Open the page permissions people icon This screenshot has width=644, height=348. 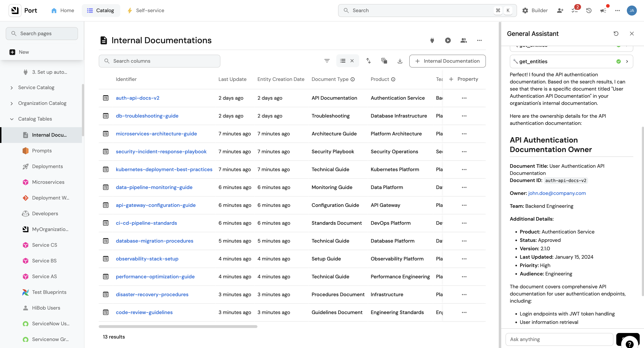coord(464,40)
